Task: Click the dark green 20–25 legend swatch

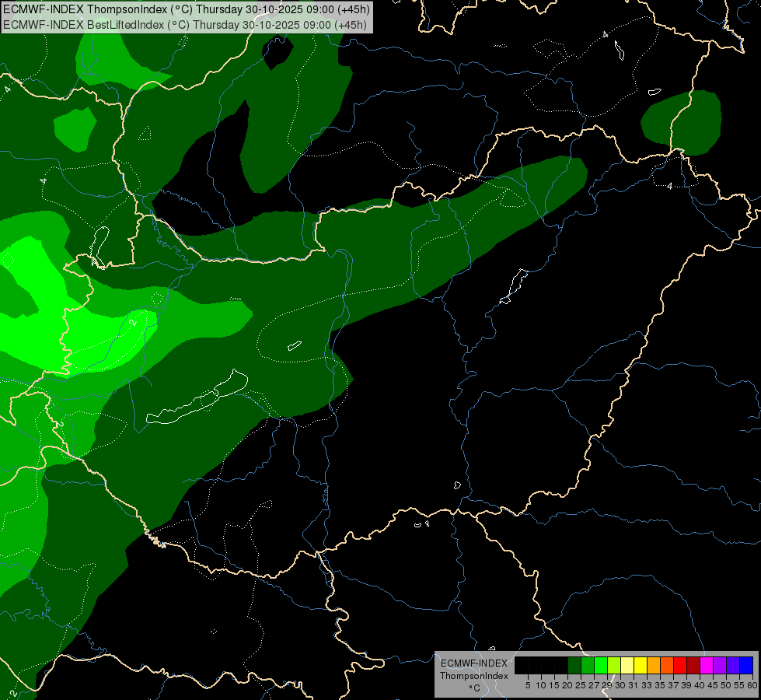Action: (574, 665)
